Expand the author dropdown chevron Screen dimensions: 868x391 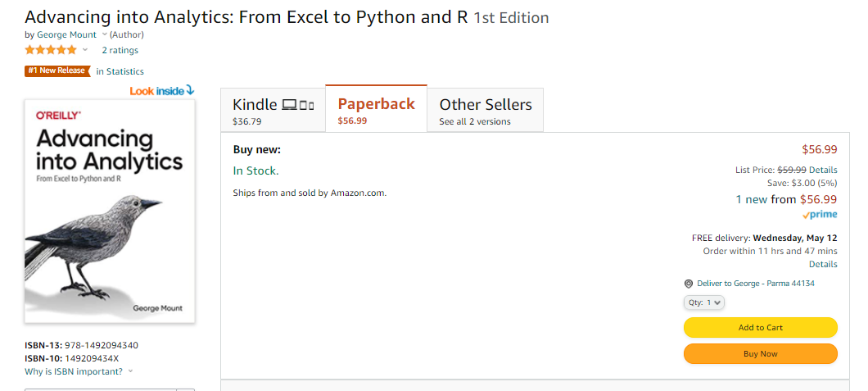(x=104, y=34)
